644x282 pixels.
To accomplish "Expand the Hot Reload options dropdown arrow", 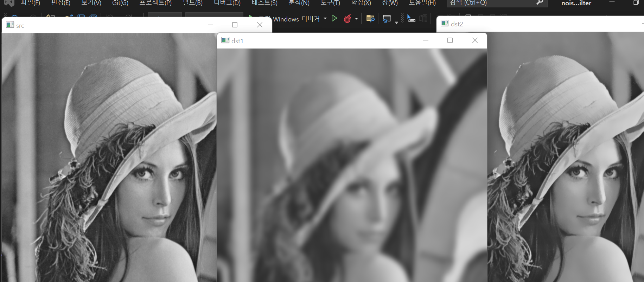I will (356, 19).
